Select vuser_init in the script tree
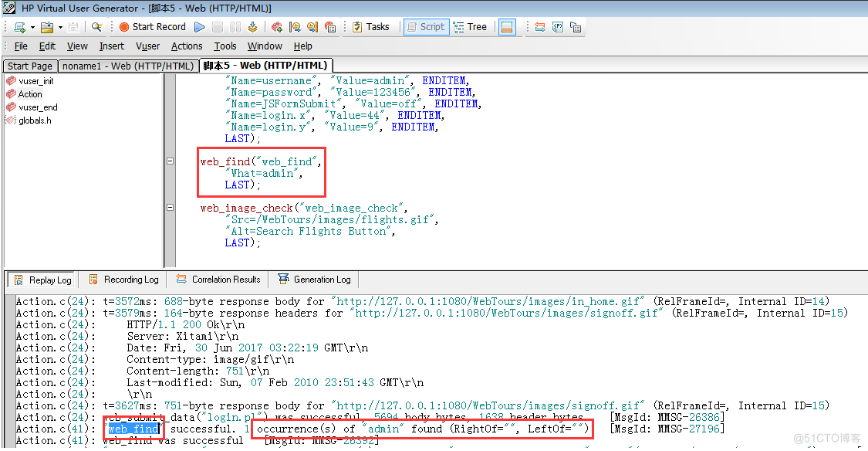The height and width of the screenshot is (451, 868). tap(35, 81)
